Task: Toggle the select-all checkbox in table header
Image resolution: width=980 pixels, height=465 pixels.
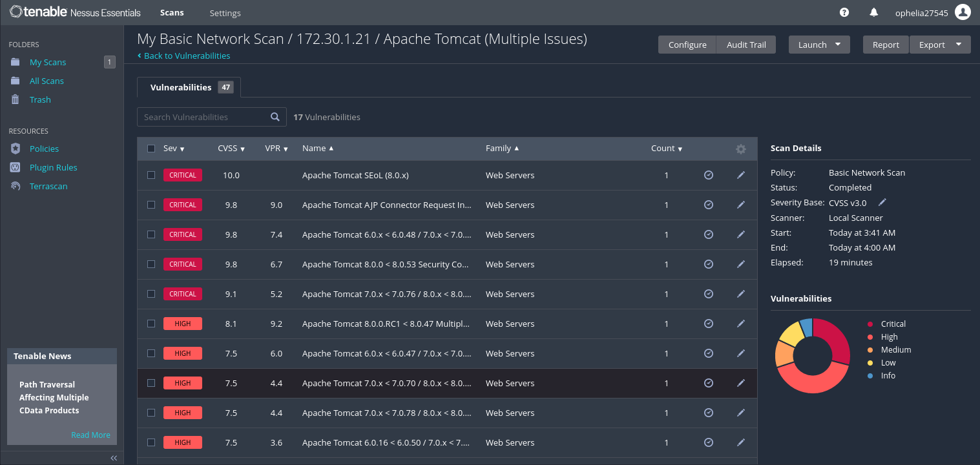Action: click(151, 149)
